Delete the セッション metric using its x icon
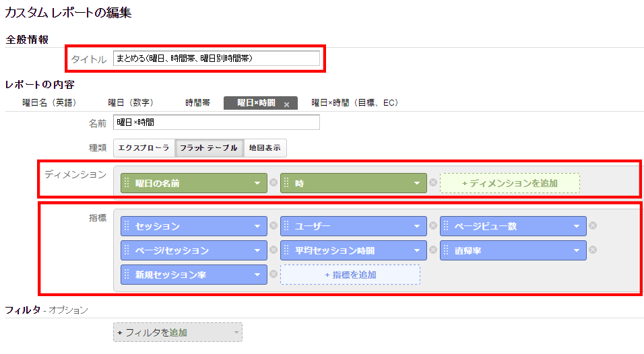Viewport: 644px width, 354px height. click(x=273, y=226)
